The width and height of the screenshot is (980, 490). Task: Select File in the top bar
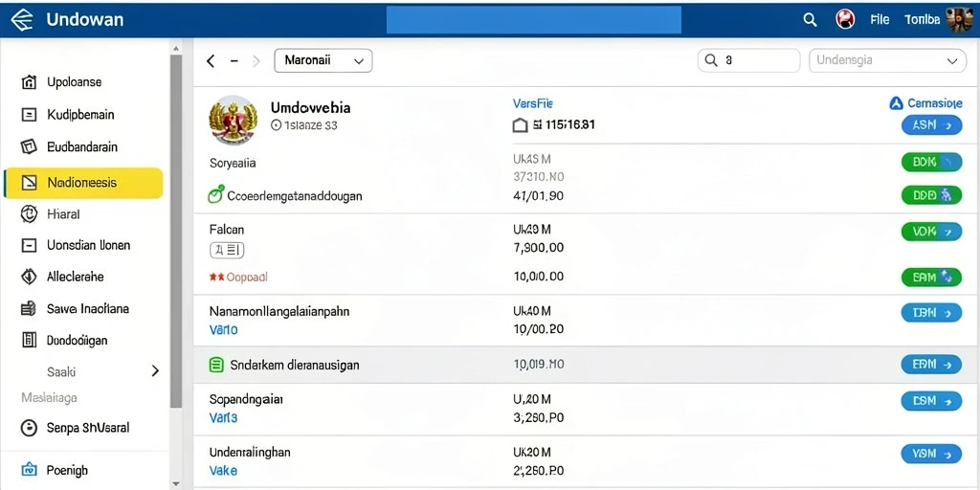point(880,19)
